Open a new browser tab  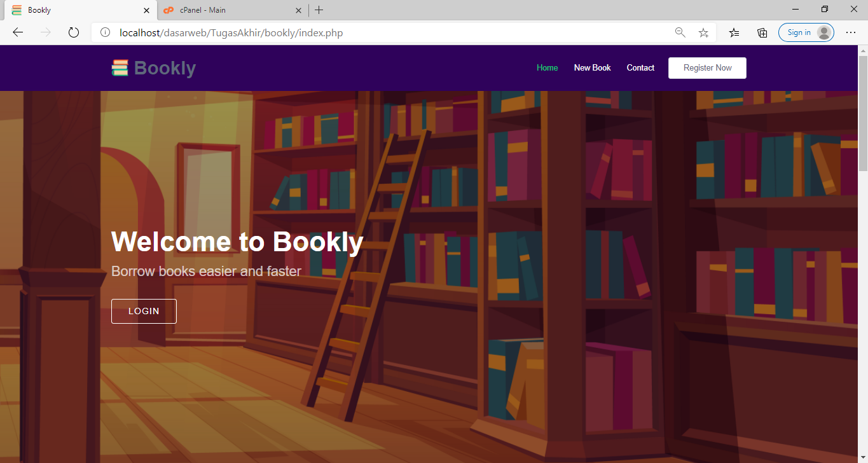(x=319, y=10)
